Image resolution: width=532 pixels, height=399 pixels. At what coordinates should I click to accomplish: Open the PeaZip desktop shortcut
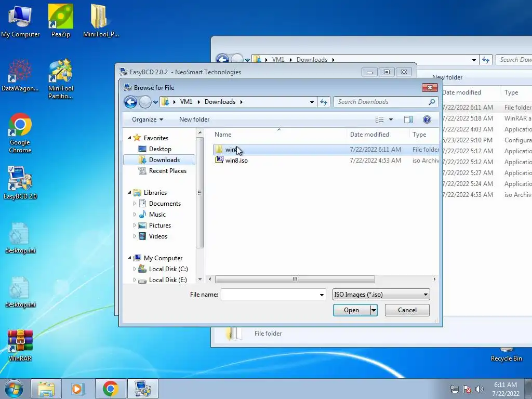click(x=60, y=21)
